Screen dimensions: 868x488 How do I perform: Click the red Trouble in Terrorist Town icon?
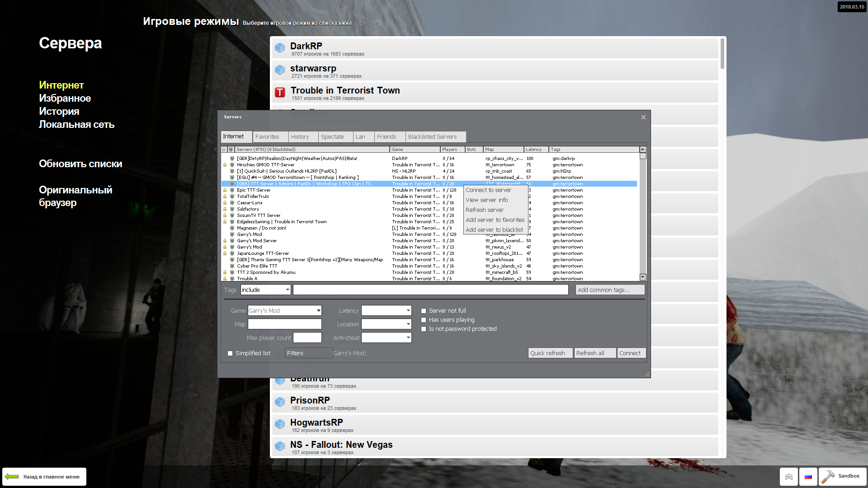[x=280, y=92]
